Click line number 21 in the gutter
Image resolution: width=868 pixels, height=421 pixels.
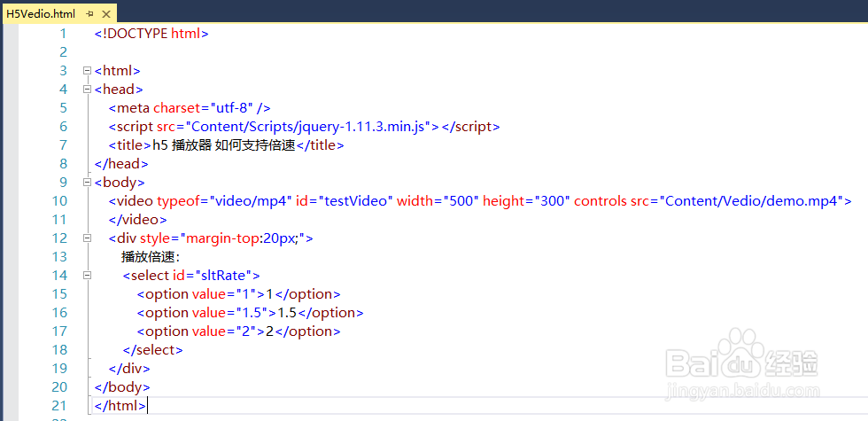tap(58, 406)
